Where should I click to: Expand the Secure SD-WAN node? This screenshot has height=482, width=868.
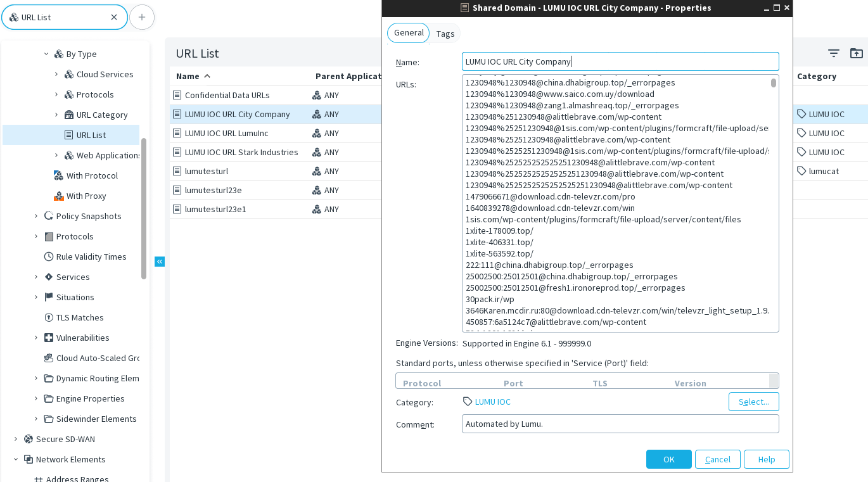point(16,439)
